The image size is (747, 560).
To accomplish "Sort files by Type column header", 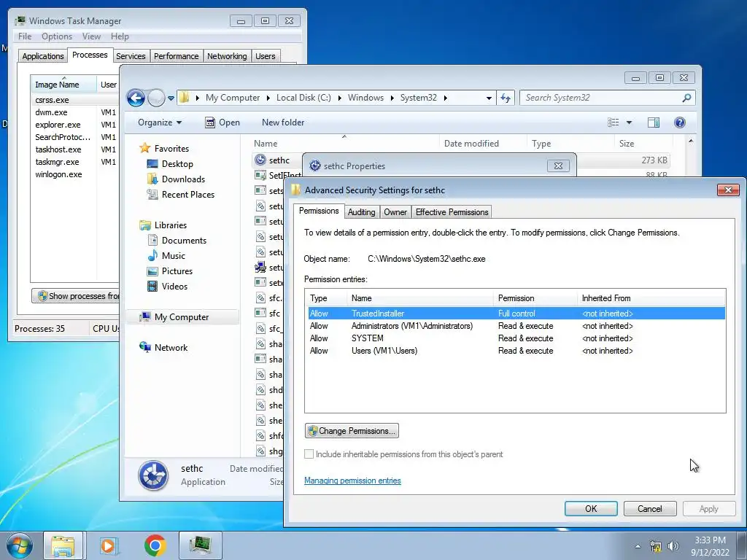I will (541, 144).
